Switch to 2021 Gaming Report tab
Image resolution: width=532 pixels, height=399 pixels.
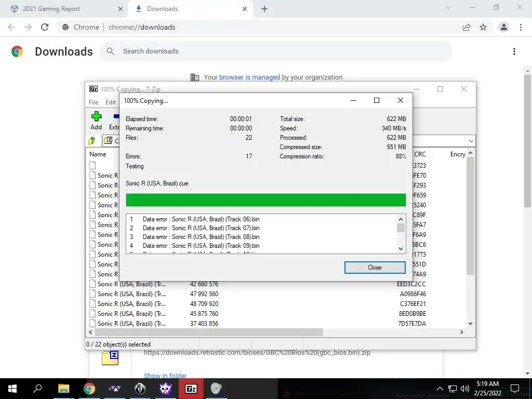click(64, 9)
